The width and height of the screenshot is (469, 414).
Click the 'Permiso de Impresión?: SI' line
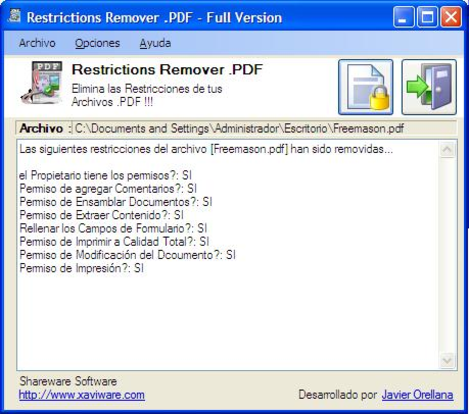82,268
